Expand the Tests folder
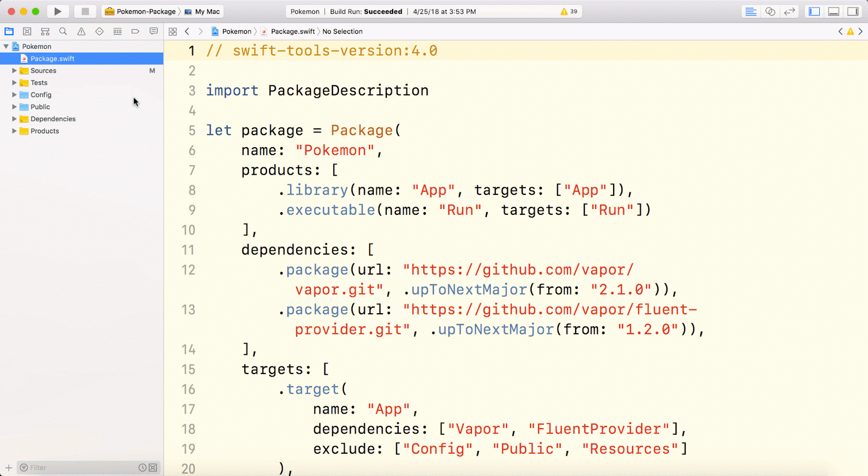The image size is (868, 476). [x=14, y=82]
